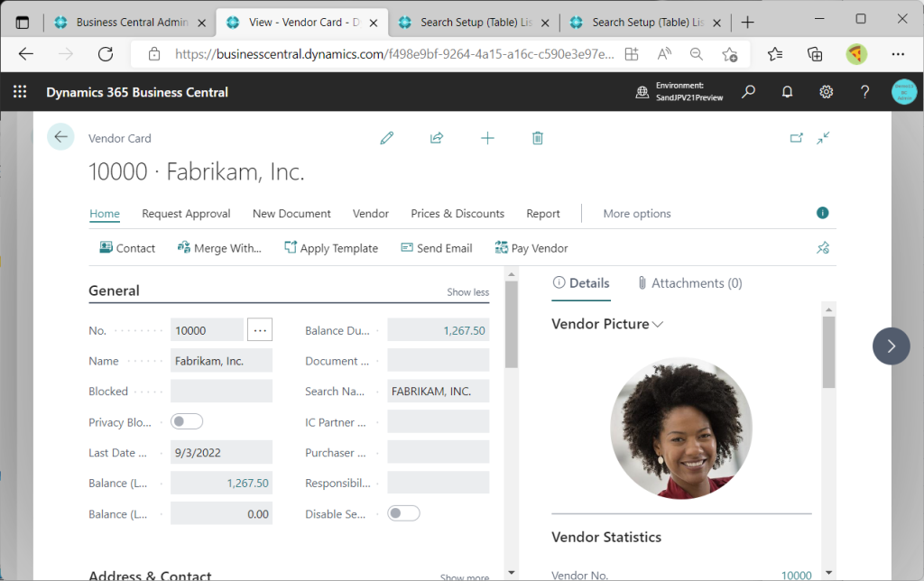Click the Name field Fabrikam, Inc.
924x581 pixels.
coord(222,361)
